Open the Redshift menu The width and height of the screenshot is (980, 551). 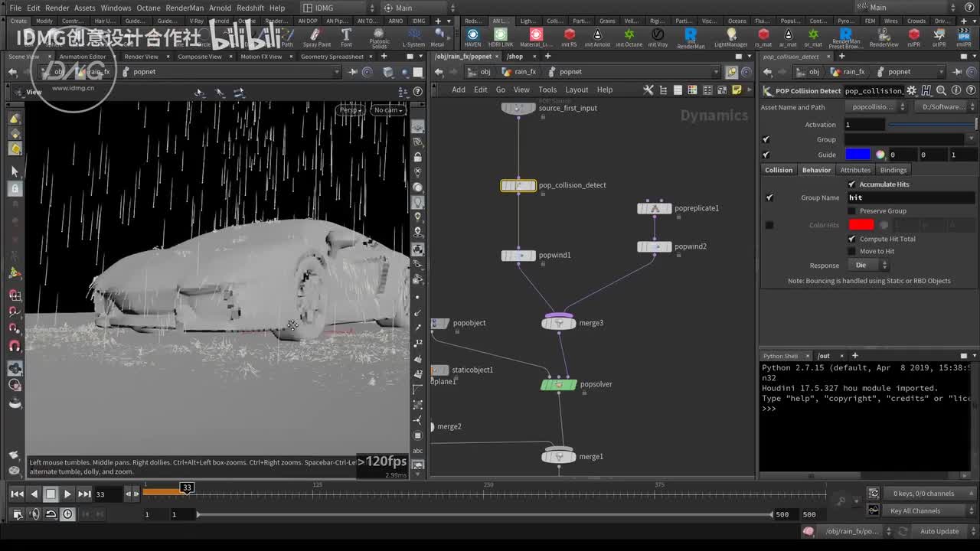(x=250, y=8)
